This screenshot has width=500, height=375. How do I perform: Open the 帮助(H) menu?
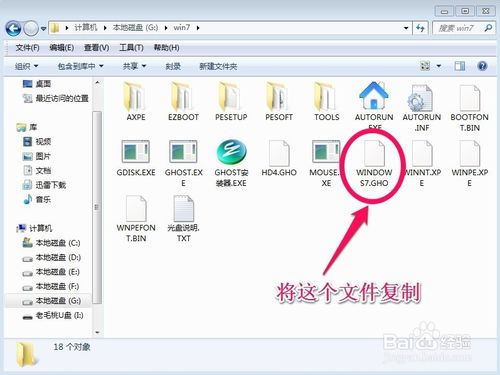166,48
